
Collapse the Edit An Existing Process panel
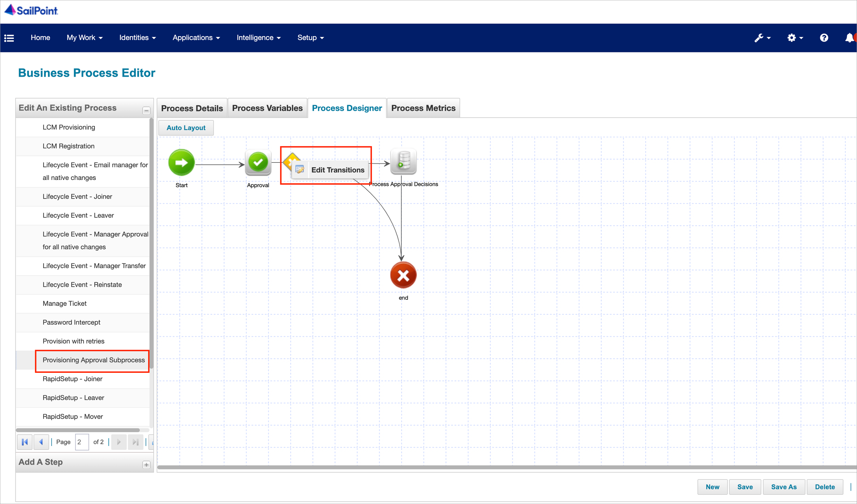click(x=146, y=110)
